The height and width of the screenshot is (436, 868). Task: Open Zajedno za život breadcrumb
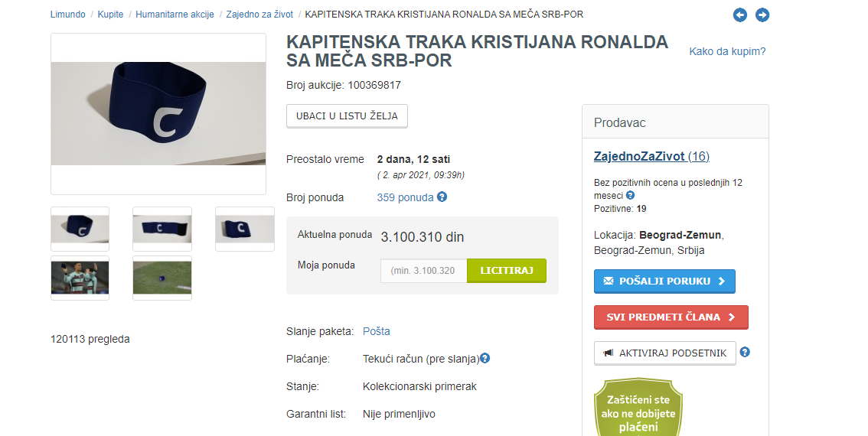click(x=259, y=15)
